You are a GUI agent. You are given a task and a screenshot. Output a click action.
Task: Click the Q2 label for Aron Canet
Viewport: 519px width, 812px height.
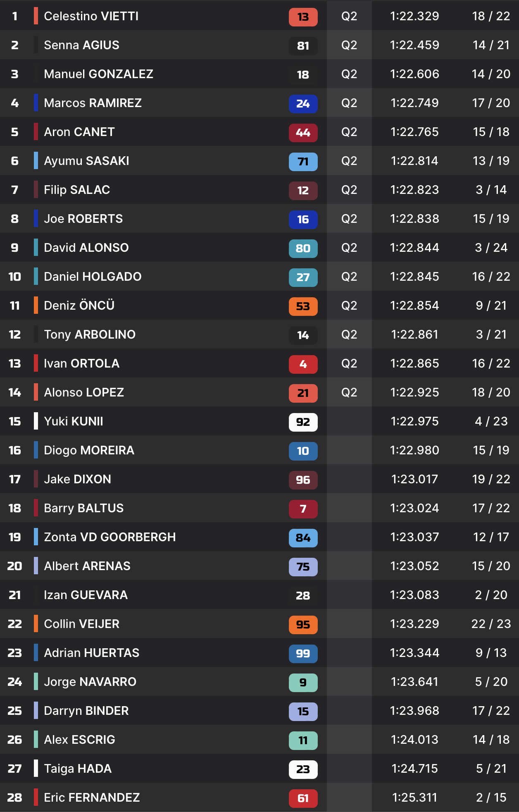(x=349, y=132)
